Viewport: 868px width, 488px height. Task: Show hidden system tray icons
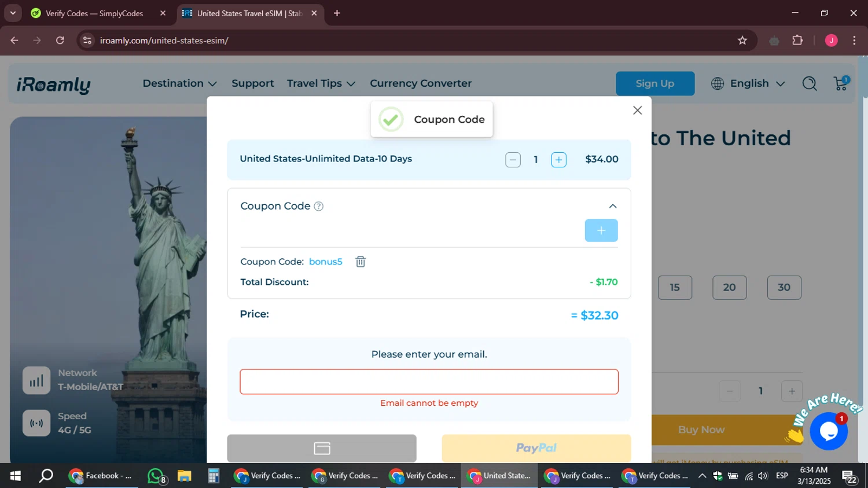click(x=702, y=476)
